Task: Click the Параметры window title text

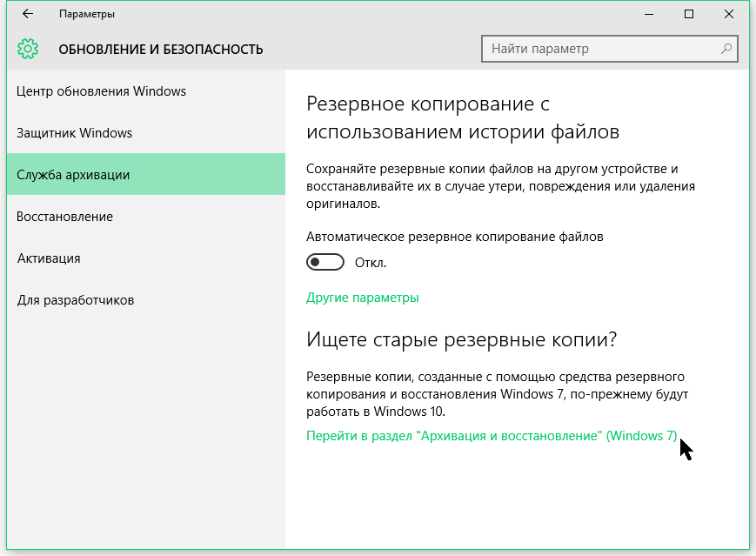Action: [86, 14]
